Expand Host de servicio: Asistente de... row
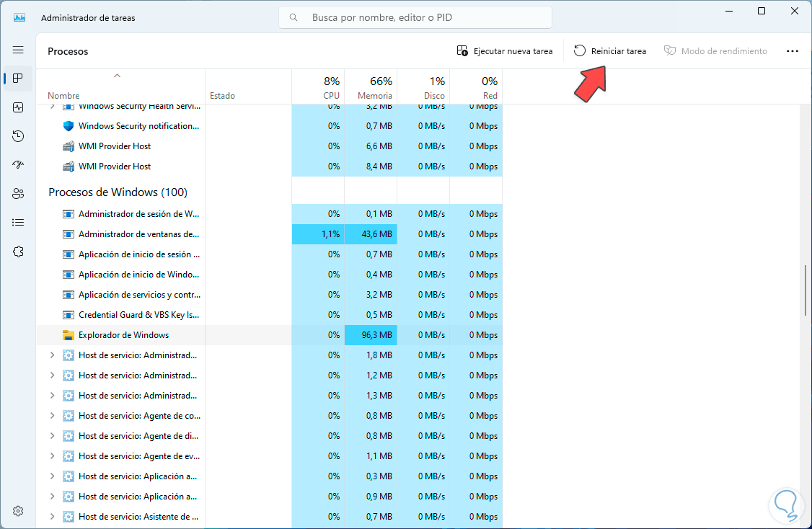 tap(52, 517)
